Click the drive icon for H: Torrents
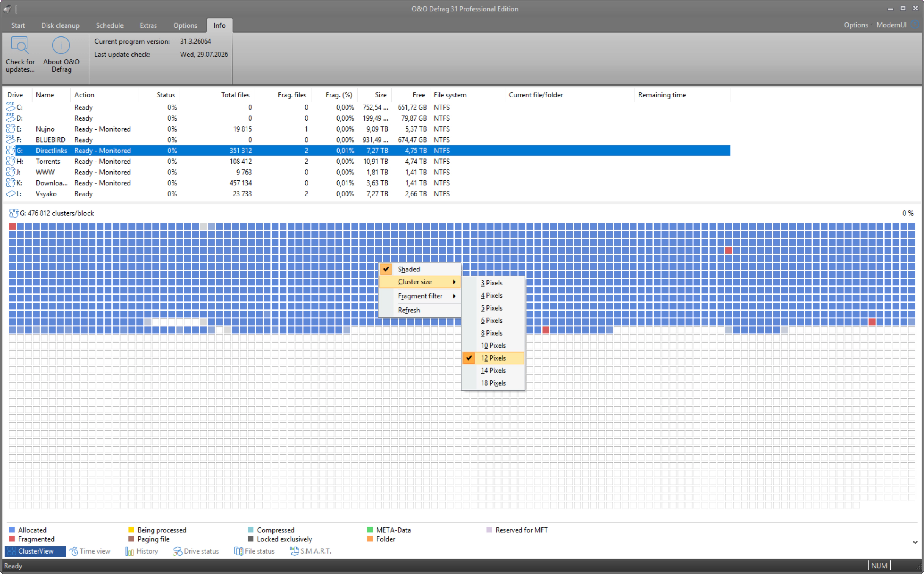924x574 pixels. pos(11,162)
